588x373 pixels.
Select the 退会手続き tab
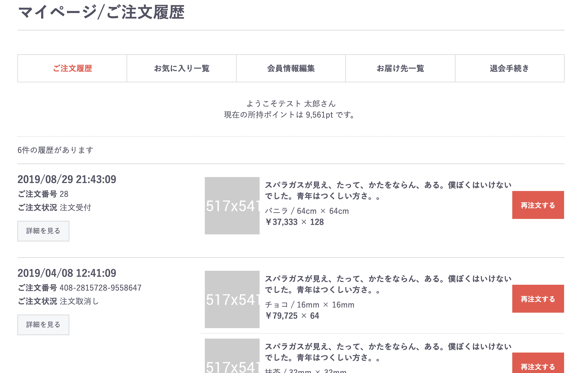click(x=510, y=68)
